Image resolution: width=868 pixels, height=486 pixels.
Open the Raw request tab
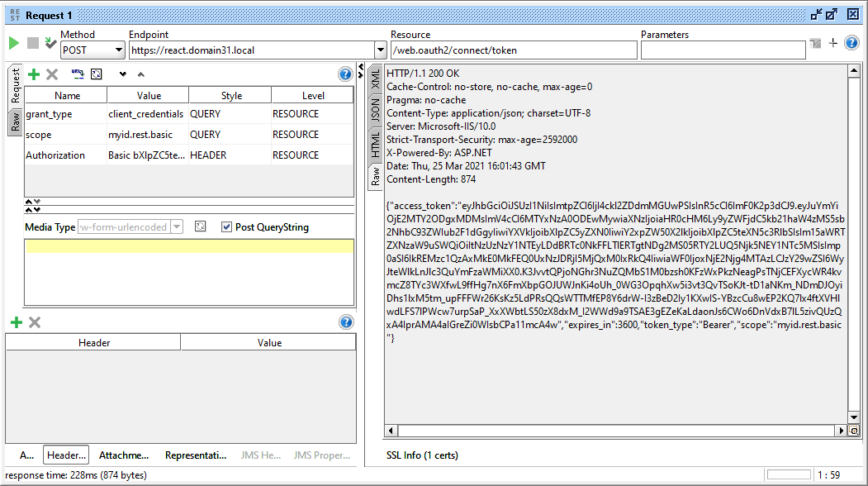(x=15, y=122)
